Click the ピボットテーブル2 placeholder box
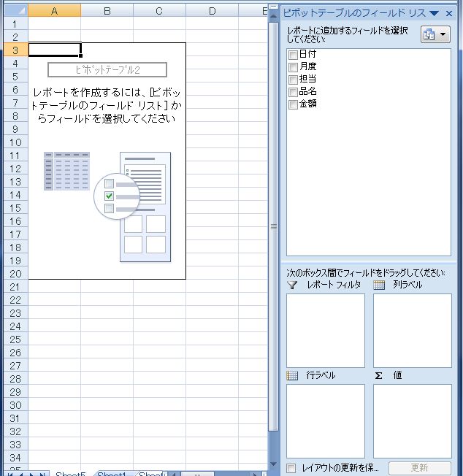This screenshot has height=476, width=463. pos(107,69)
